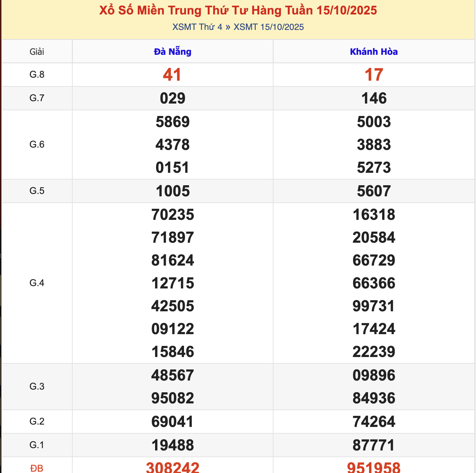Viewport: 476px width, 473px height.
Task: Click Đà Nẵng special prize 308242
Action: (173, 467)
